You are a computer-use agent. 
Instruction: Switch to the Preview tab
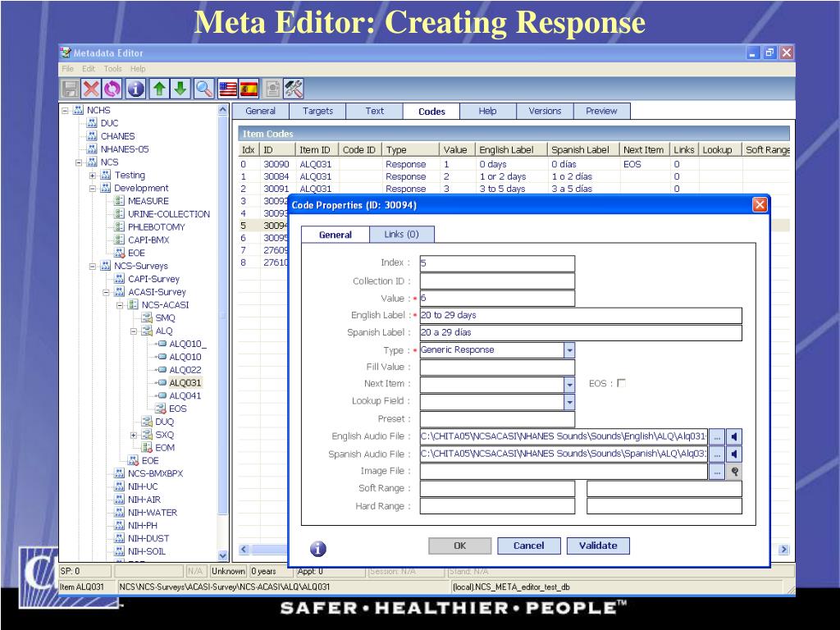coord(601,111)
